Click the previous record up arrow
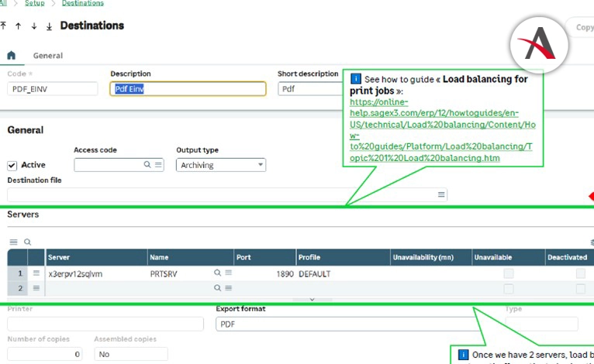594x364 pixels. (x=19, y=26)
